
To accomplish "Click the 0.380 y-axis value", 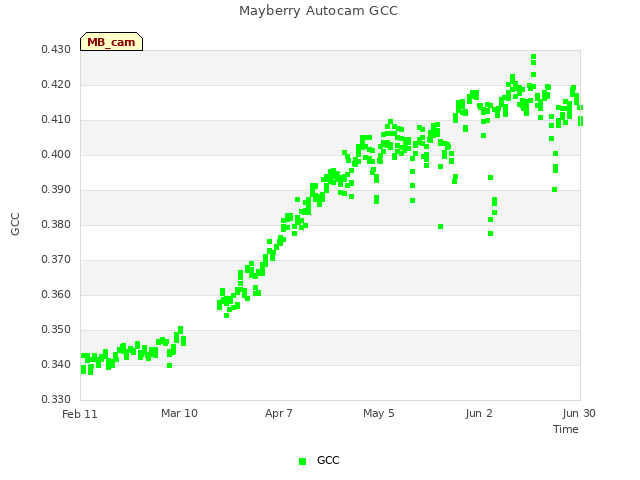I will pos(56,224).
